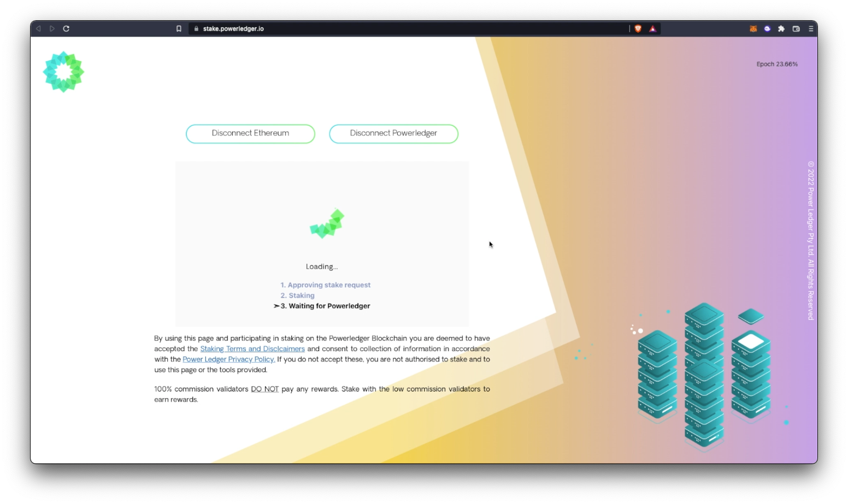Click Disconnect Ethereum
Image resolution: width=848 pixels, height=504 pixels.
pyautogui.click(x=250, y=133)
